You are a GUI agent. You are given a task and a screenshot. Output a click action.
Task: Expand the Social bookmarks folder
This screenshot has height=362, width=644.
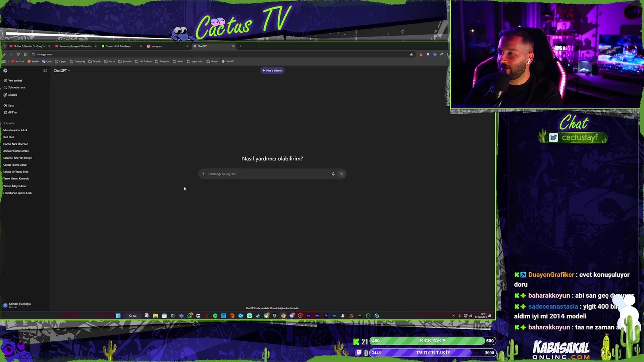[110, 61]
